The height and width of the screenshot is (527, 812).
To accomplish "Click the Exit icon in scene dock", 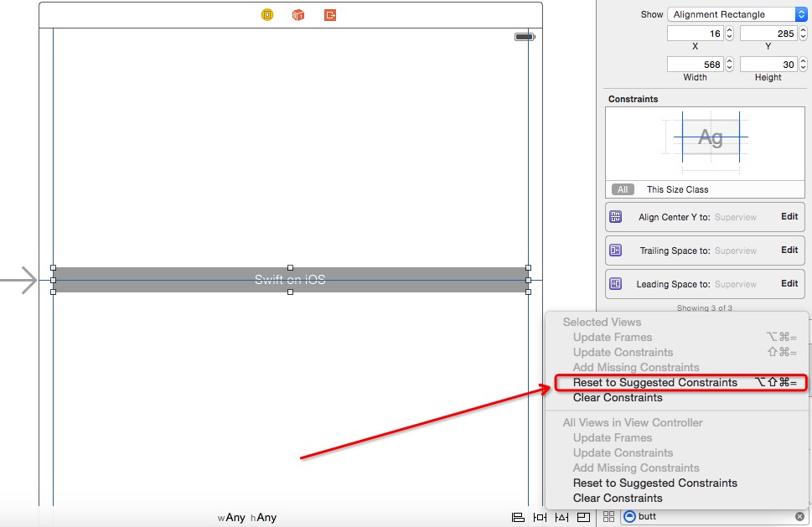I will 330,15.
